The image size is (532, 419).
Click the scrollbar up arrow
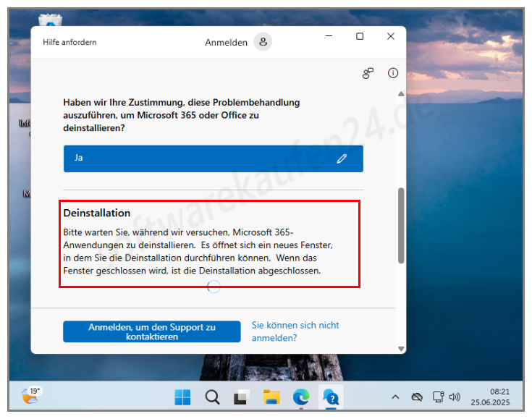click(401, 93)
